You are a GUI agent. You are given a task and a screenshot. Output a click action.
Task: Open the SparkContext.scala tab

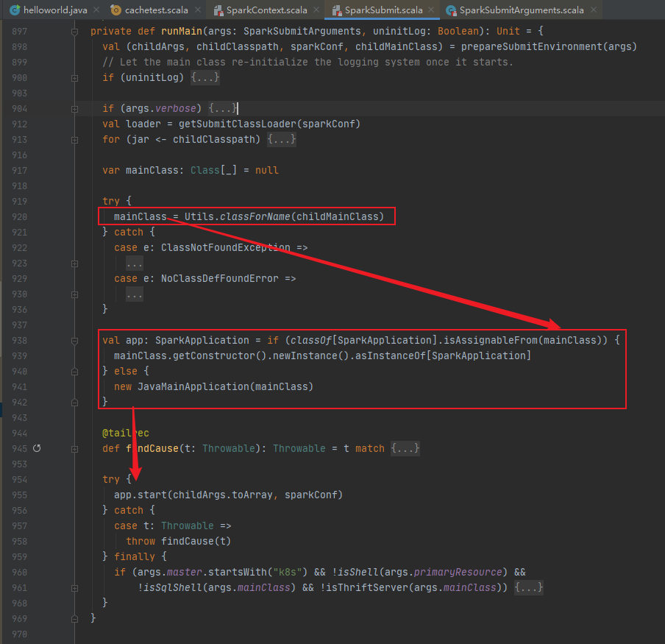266,10
